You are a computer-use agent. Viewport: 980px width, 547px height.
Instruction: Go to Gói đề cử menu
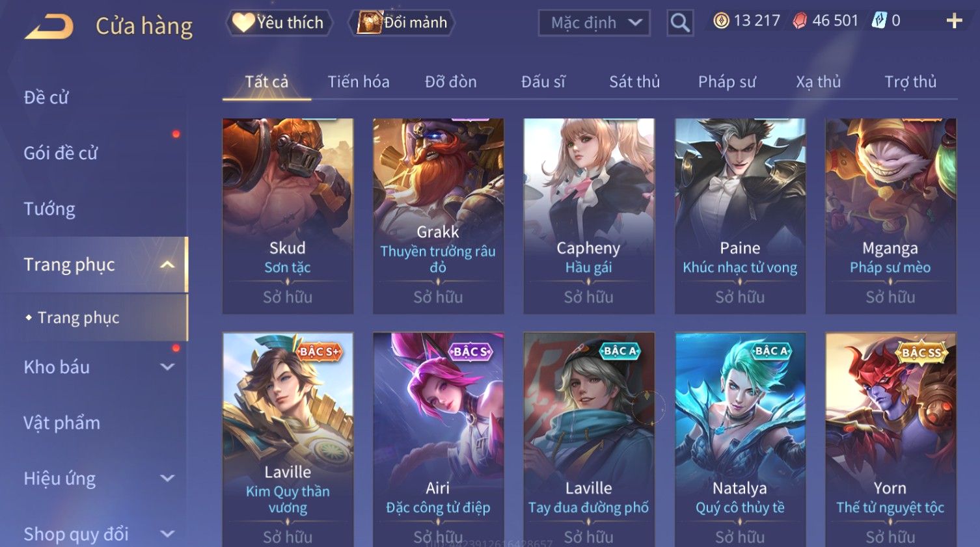click(61, 153)
